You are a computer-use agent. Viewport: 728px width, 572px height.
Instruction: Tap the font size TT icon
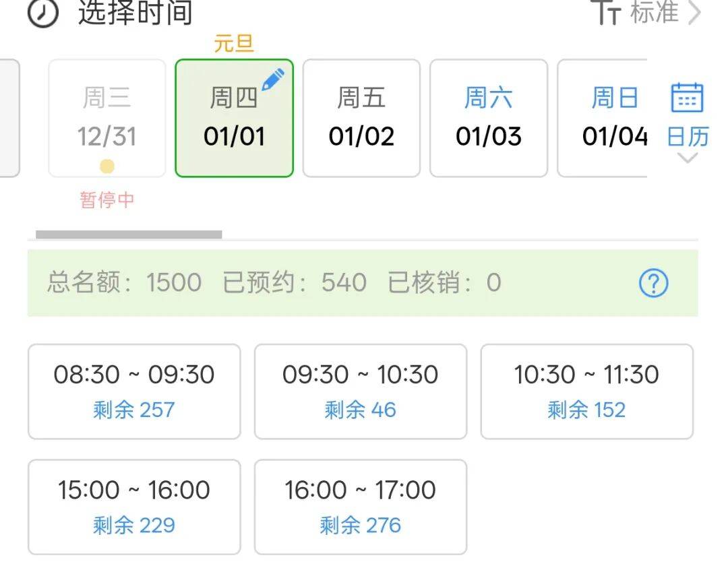[605, 13]
